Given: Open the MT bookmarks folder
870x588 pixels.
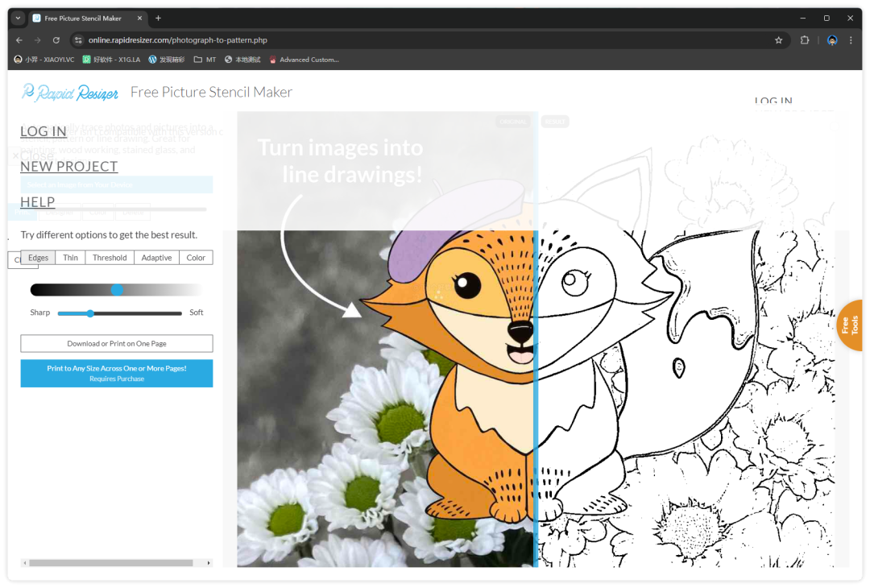Looking at the screenshot, I should point(205,60).
